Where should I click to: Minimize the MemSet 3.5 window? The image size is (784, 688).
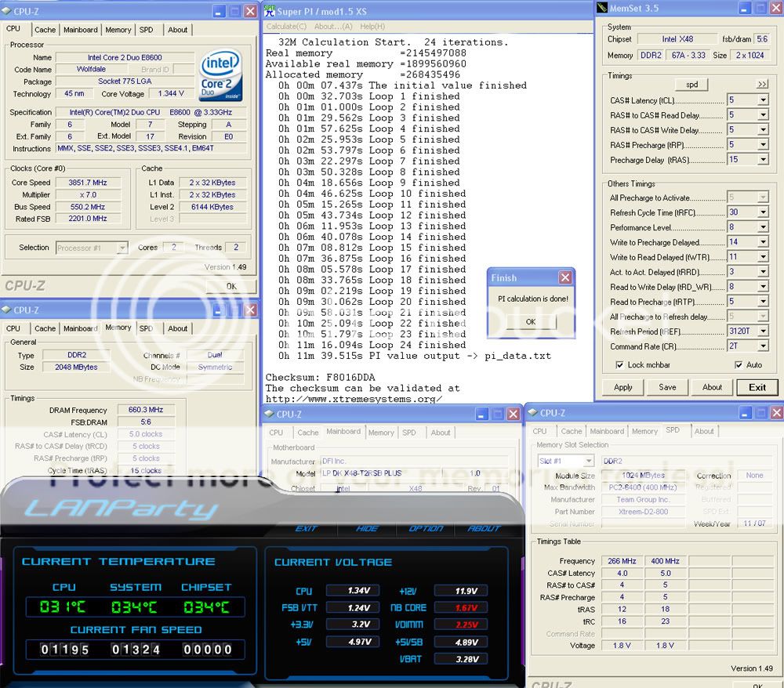(745, 9)
